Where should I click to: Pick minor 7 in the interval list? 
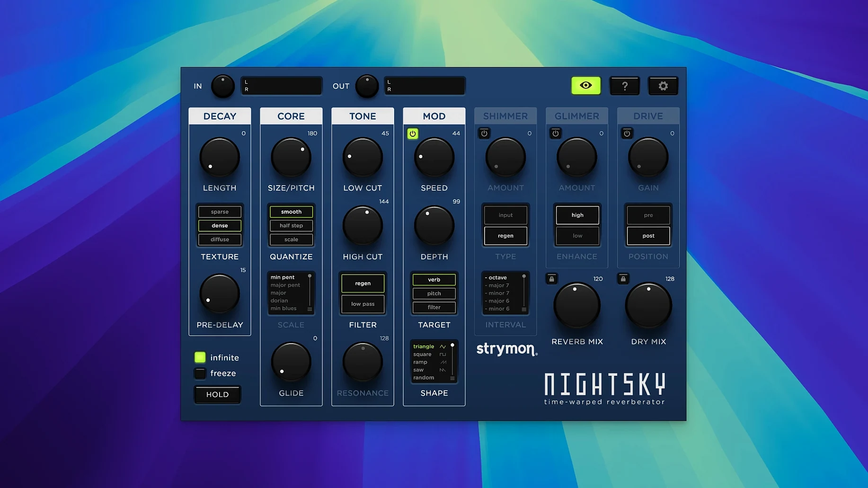tap(497, 293)
